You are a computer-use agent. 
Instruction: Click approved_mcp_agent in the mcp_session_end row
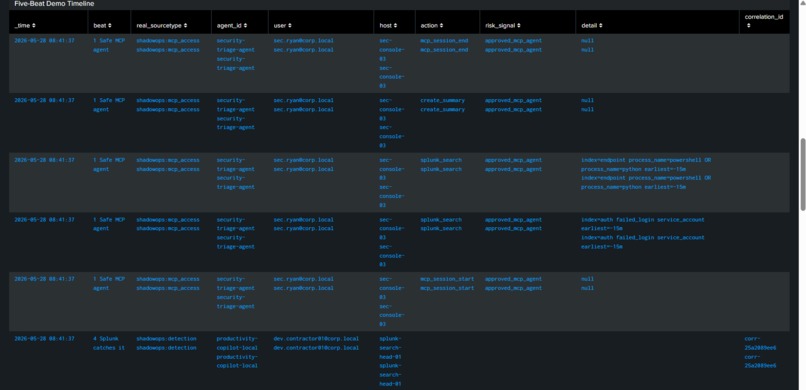513,45
